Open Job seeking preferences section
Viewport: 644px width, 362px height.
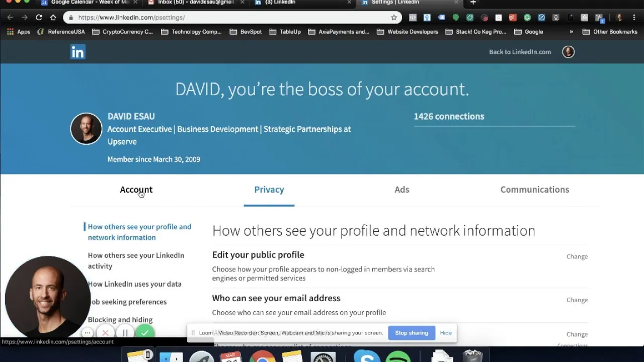tap(128, 302)
